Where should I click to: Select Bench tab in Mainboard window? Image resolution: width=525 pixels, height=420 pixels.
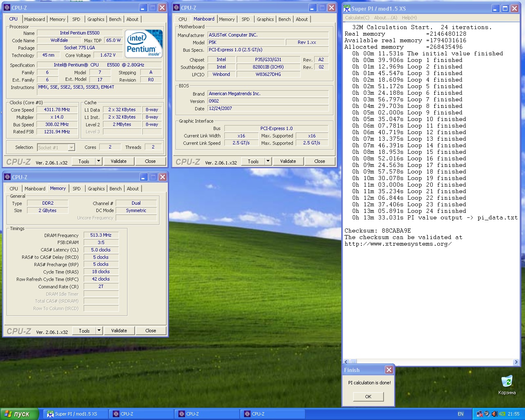point(285,19)
